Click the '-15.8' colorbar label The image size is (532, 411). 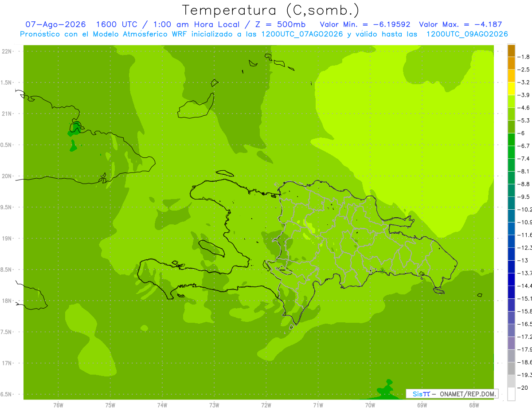(525, 311)
